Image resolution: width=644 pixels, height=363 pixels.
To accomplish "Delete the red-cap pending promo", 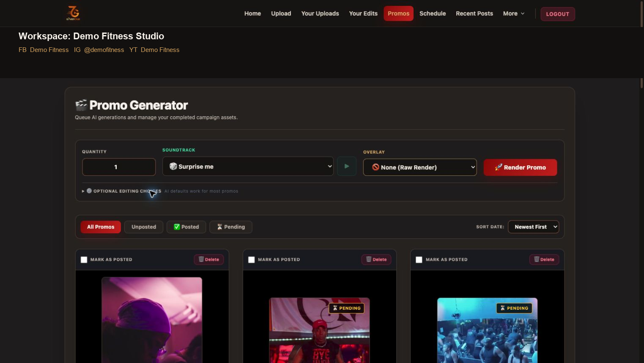I will pyautogui.click(x=376, y=259).
